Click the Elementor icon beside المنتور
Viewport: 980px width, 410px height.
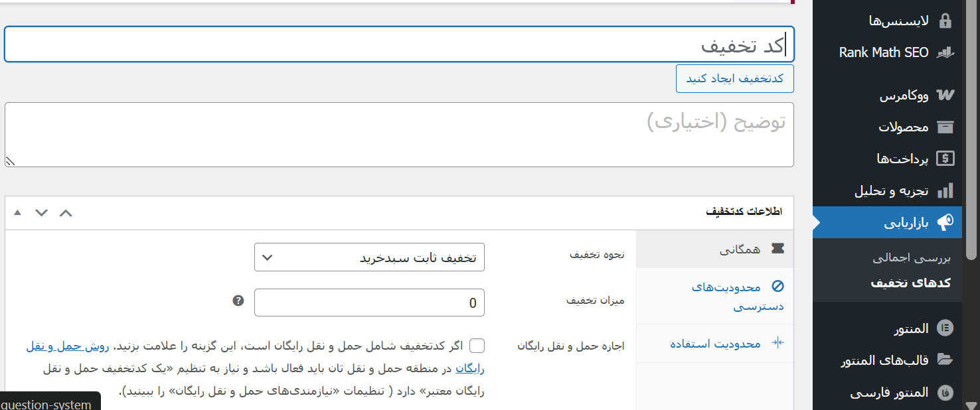(944, 328)
